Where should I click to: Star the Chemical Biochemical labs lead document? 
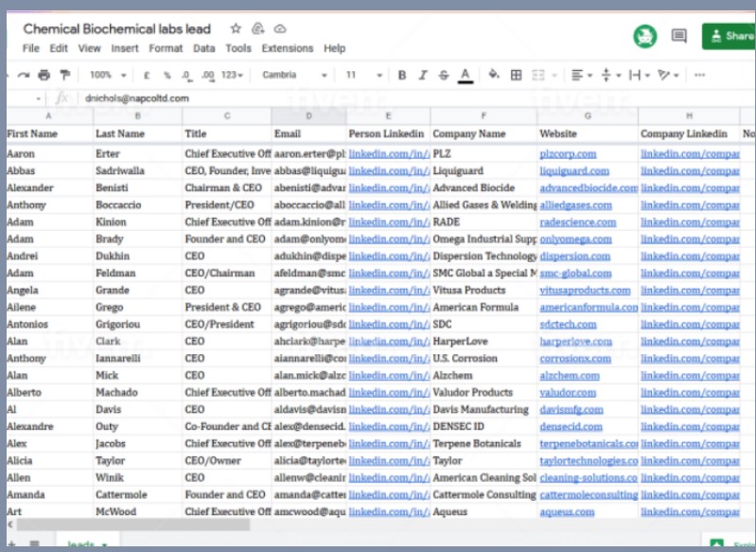(236, 28)
